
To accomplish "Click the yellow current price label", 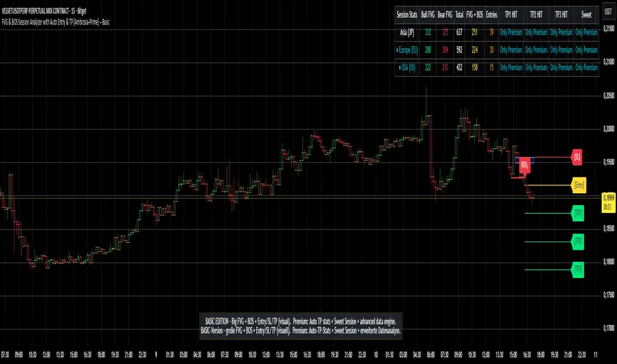I will (x=608, y=201).
